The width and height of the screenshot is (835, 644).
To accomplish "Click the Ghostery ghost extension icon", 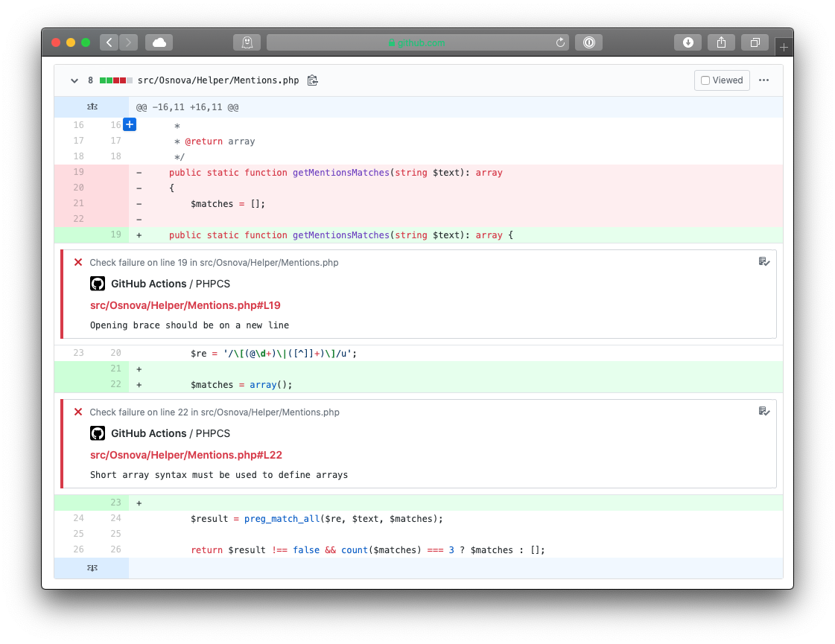I will pyautogui.click(x=247, y=42).
